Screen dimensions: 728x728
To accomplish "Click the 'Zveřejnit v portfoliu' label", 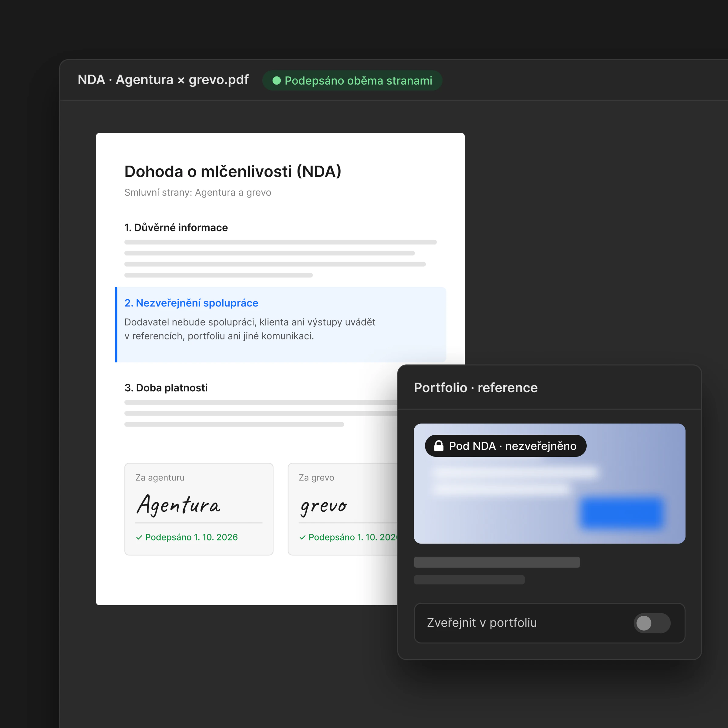I will point(482,623).
